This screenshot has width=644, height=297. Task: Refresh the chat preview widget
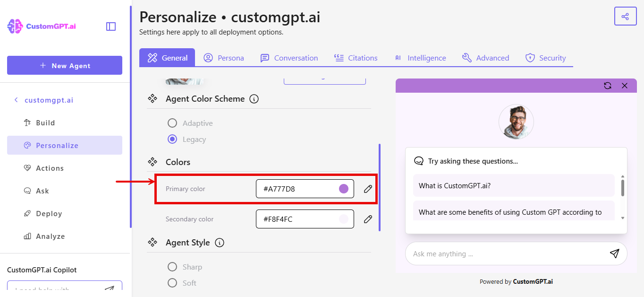click(x=608, y=86)
